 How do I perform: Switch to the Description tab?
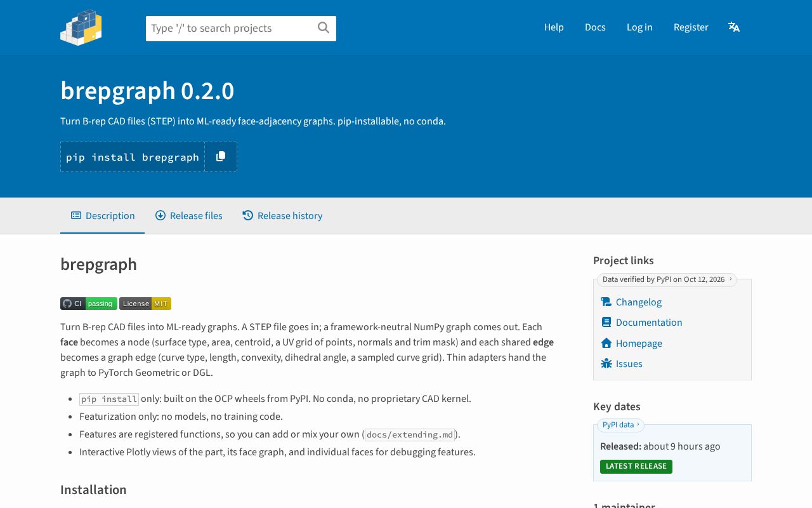point(103,216)
